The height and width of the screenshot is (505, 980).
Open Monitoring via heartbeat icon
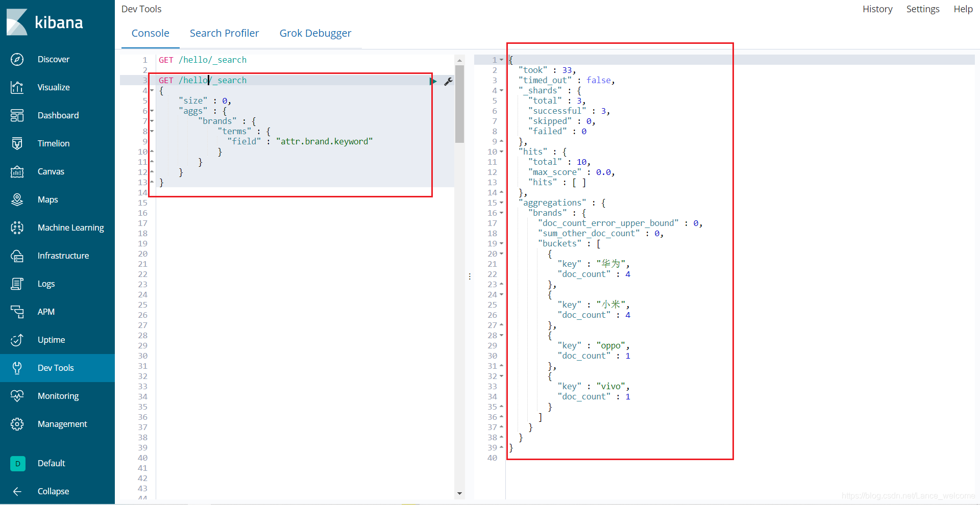pyautogui.click(x=17, y=396)
